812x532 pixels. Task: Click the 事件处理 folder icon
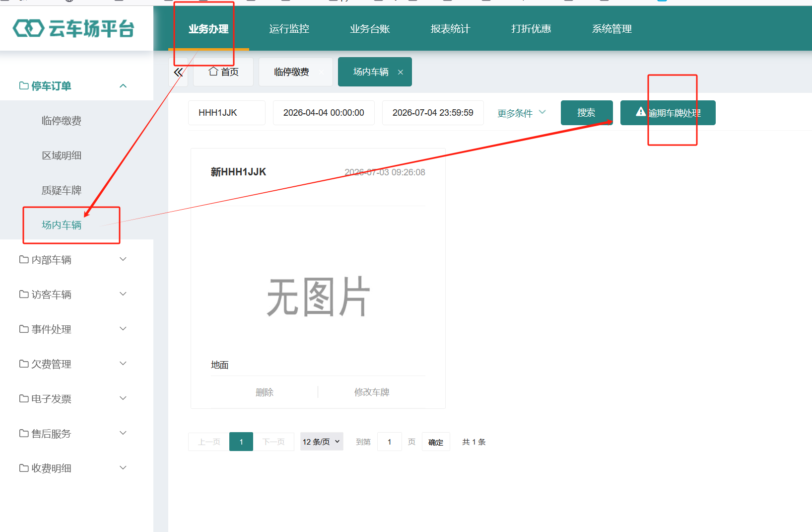pyautogui.click(x=24, y=329)
